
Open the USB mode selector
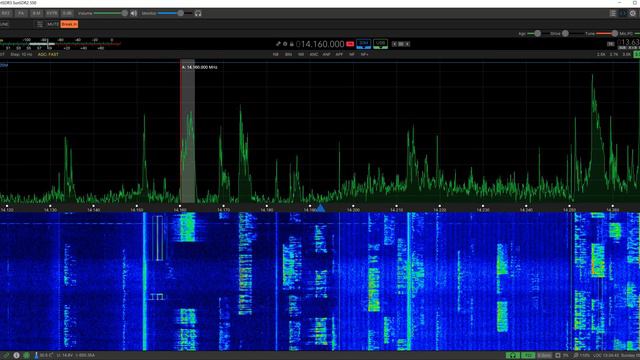click(380, 44)
